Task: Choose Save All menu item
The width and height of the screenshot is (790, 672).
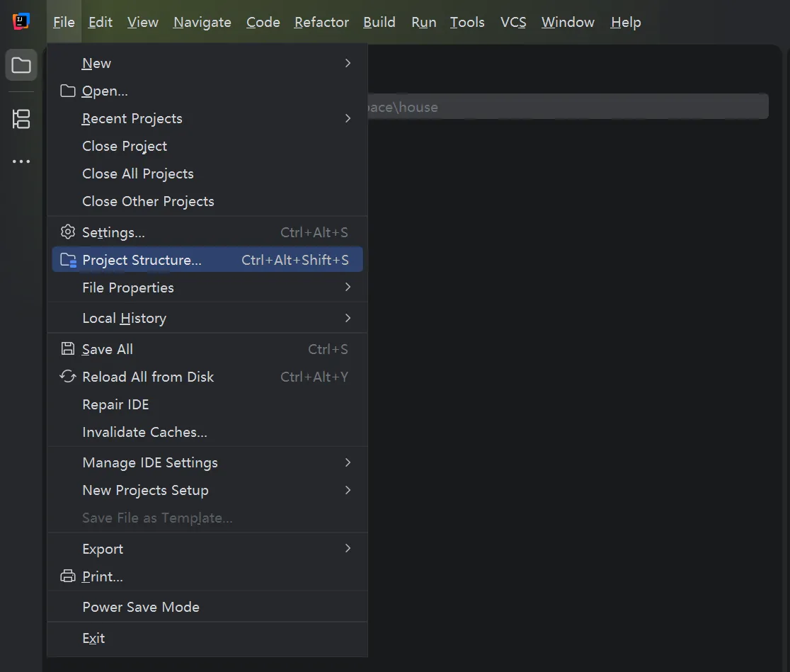Action: point(207,349)
